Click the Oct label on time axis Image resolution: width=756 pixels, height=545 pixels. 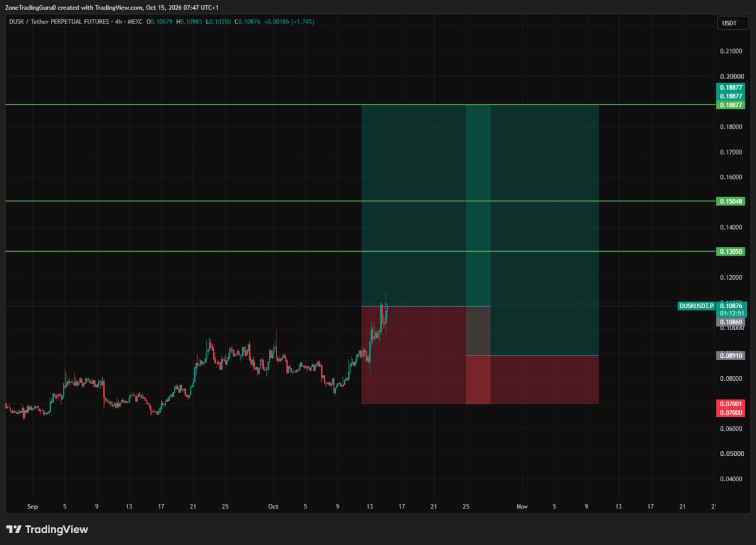[x=273, y=507]
